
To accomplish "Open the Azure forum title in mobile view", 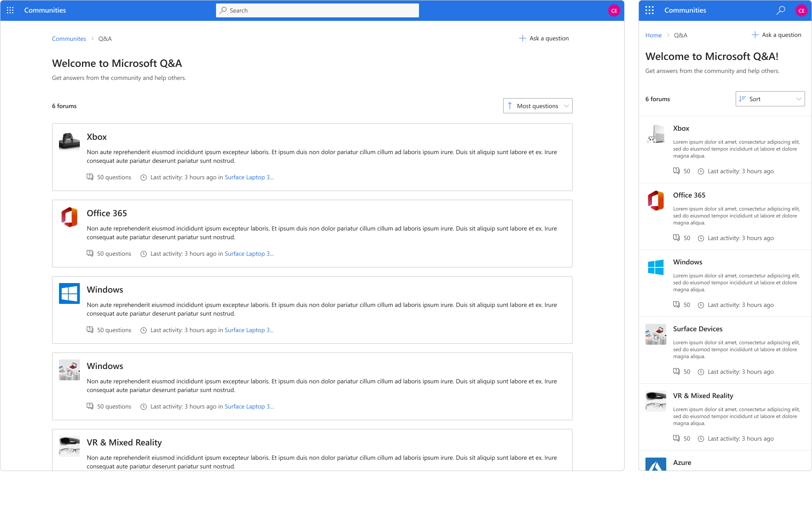I will click(x=682, y=463).
